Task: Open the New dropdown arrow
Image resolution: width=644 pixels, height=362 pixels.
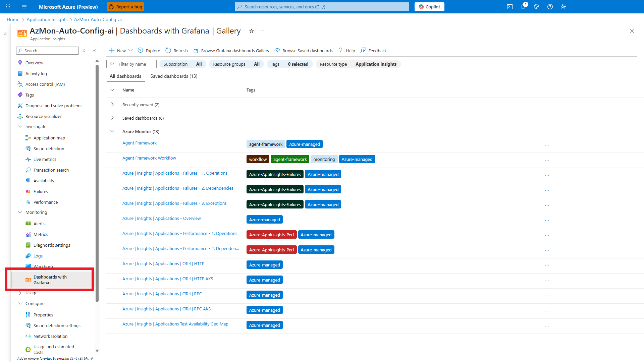Action: tap(130, 51)
